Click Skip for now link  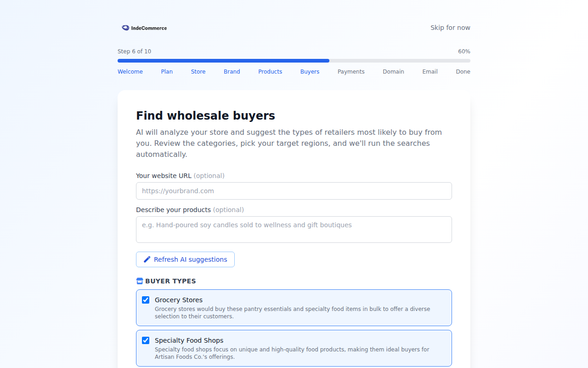450,28
